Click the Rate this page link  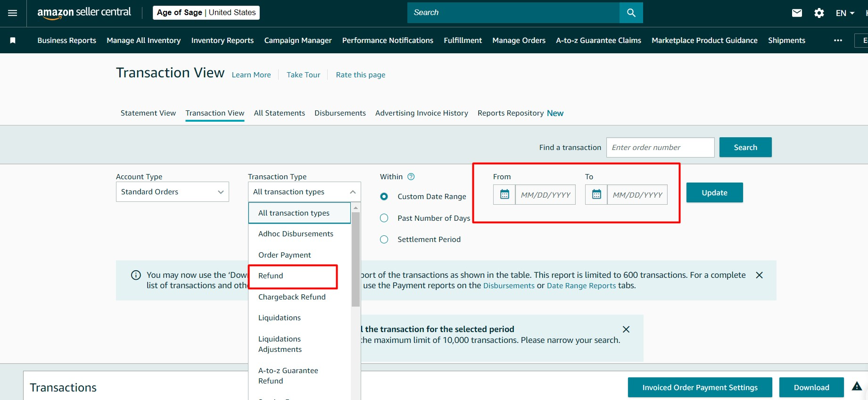tap(361, 75)
